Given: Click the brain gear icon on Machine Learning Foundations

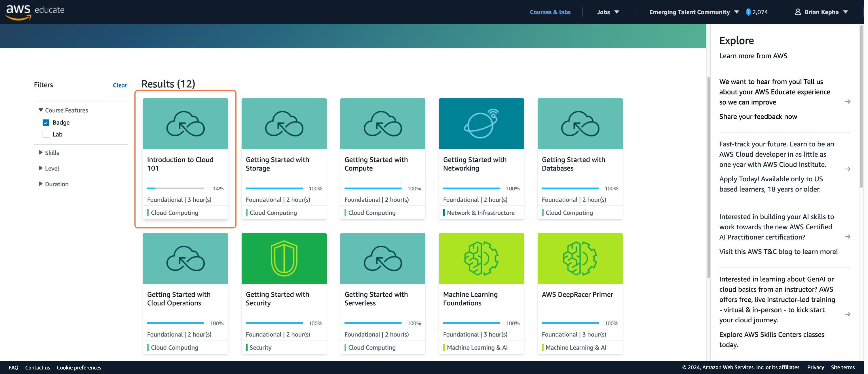Looking at the screenshot, I should (x=481, y=258).
